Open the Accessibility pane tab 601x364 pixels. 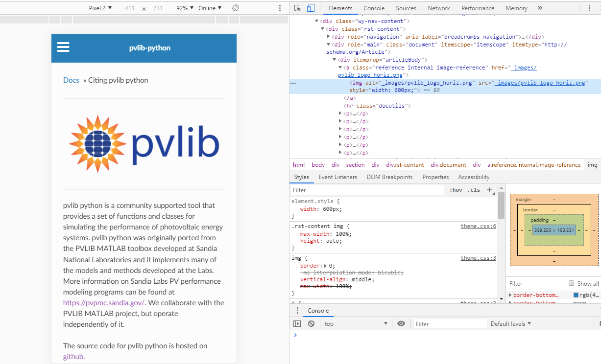click(474, 177)
